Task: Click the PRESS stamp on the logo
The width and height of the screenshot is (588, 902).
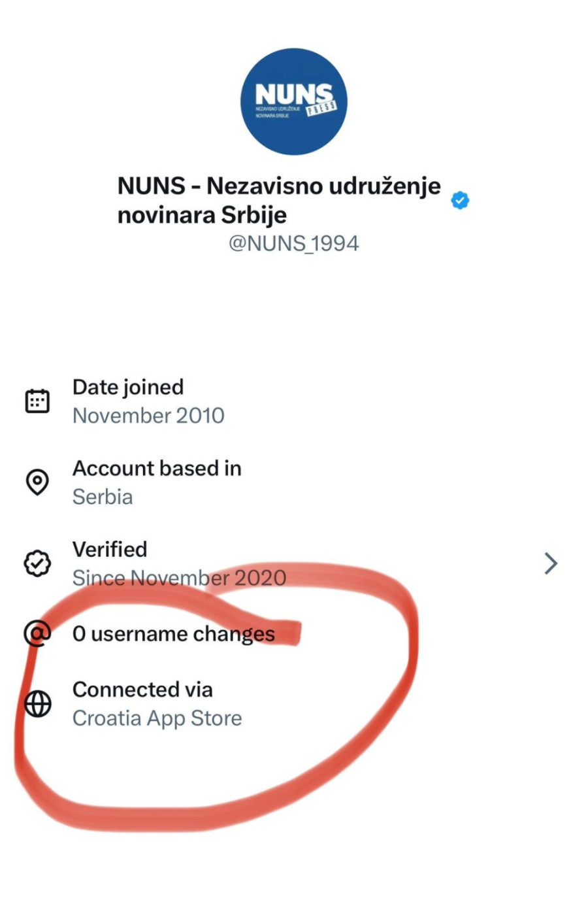Action: 321,107
